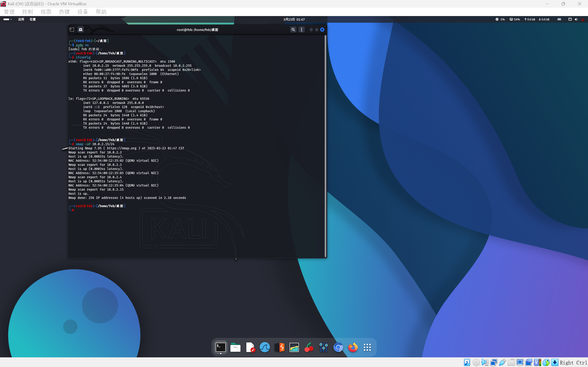
Task: Open the mixer sliders app in dock
Action: click(x=323, y=347)
